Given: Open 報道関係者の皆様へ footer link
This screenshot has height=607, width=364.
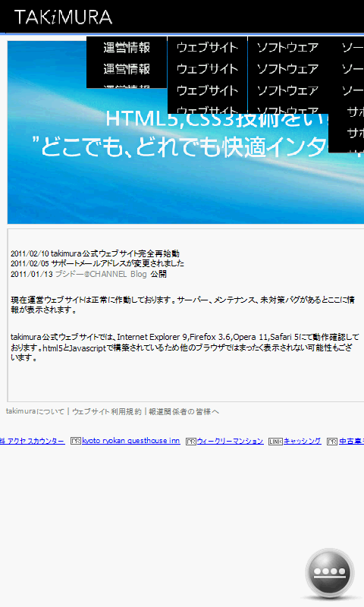Looking at the screenshot, I should point(184,411).
